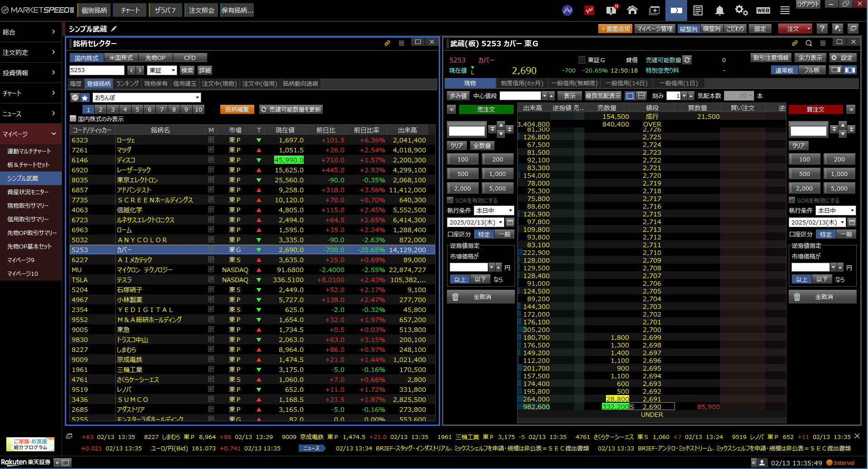Screen dimensions: 868x469
Task: Switch board to フル板 mode
Action: [812, 70]
